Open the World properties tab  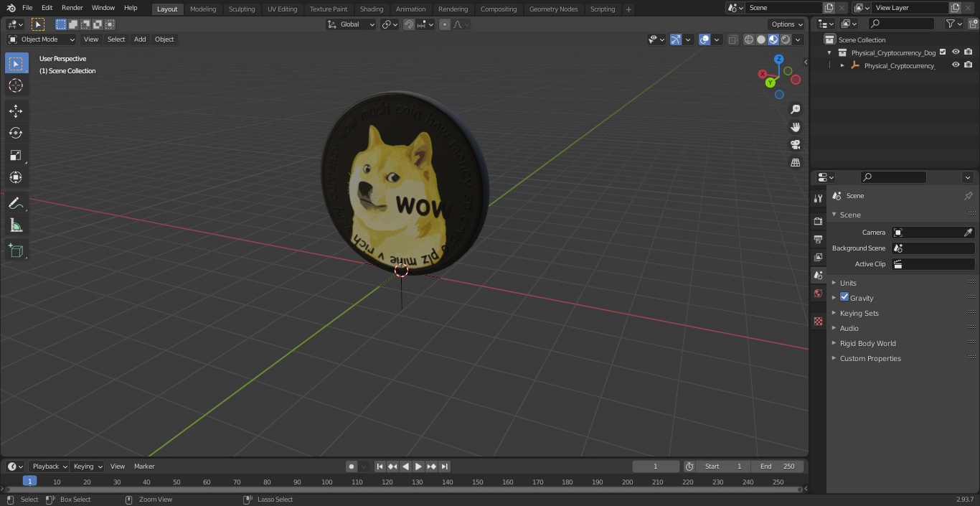818,293
